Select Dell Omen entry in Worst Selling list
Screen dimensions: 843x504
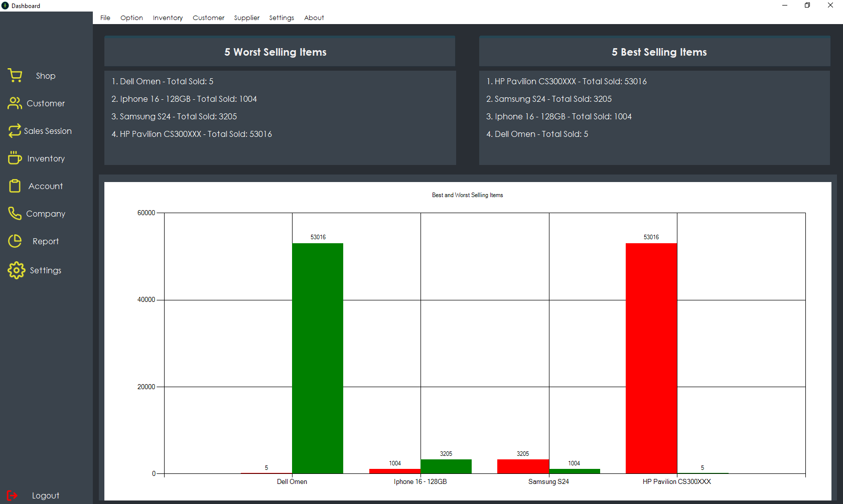[162, 81]
